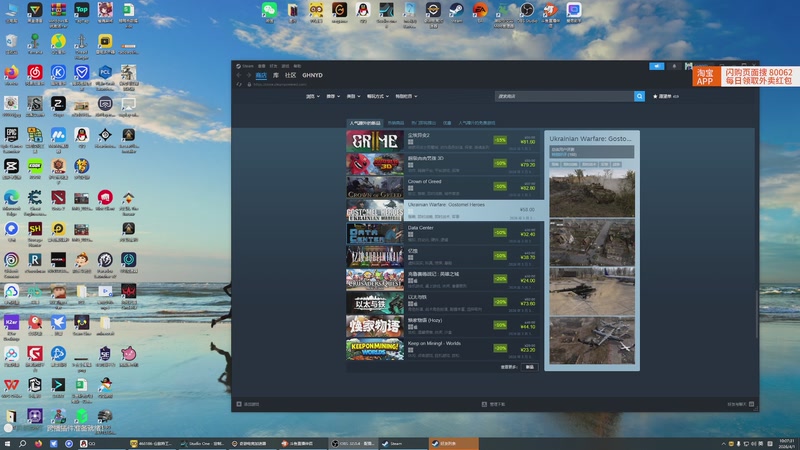Screen dimensions: 800x450
Task: Open the Crown of Greed list entry
Action: [443, 187]
